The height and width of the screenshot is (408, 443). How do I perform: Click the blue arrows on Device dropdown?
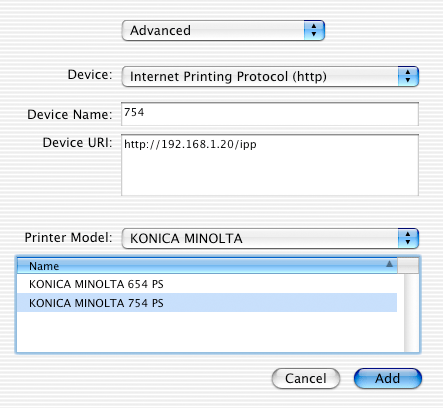click(x=408, y=77)
